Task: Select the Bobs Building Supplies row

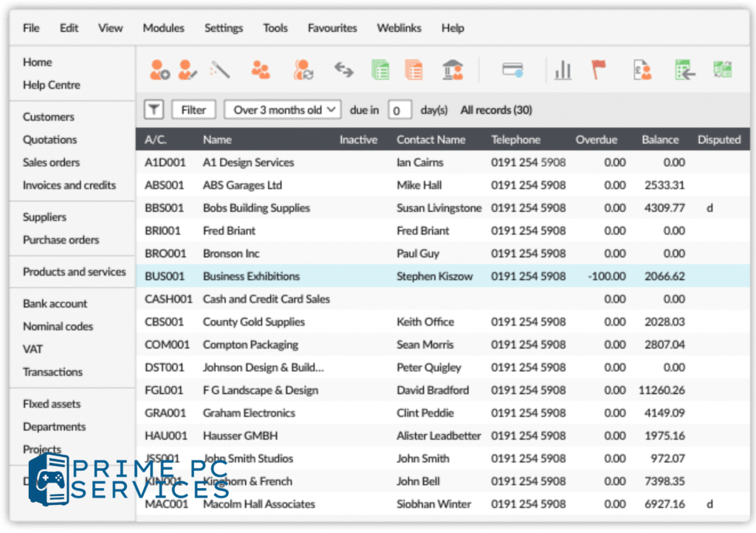Action: click(256, 208)
